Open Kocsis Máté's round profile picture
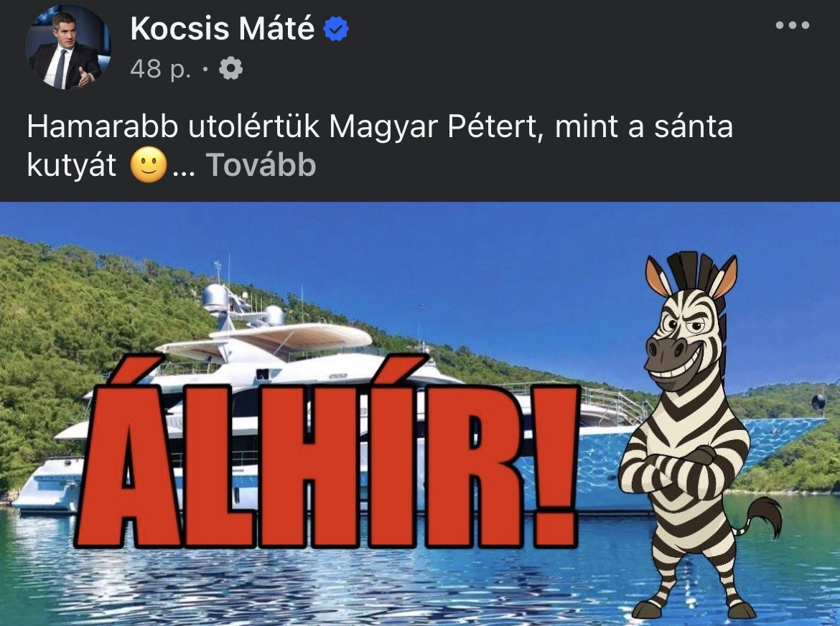Image resolution: width=840 pixels, height=626 pixels. (68, 47)
